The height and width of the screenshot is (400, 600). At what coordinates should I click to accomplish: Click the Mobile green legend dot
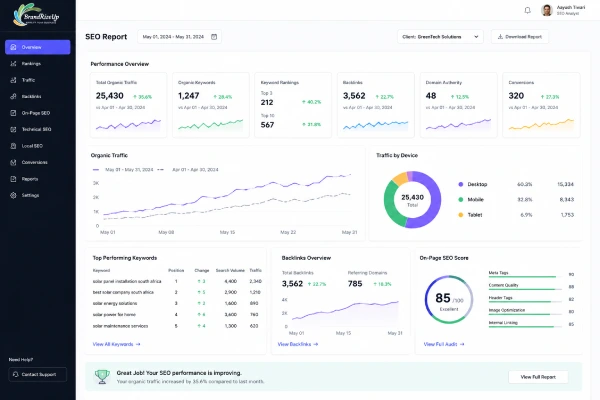(x=461, y=199)
